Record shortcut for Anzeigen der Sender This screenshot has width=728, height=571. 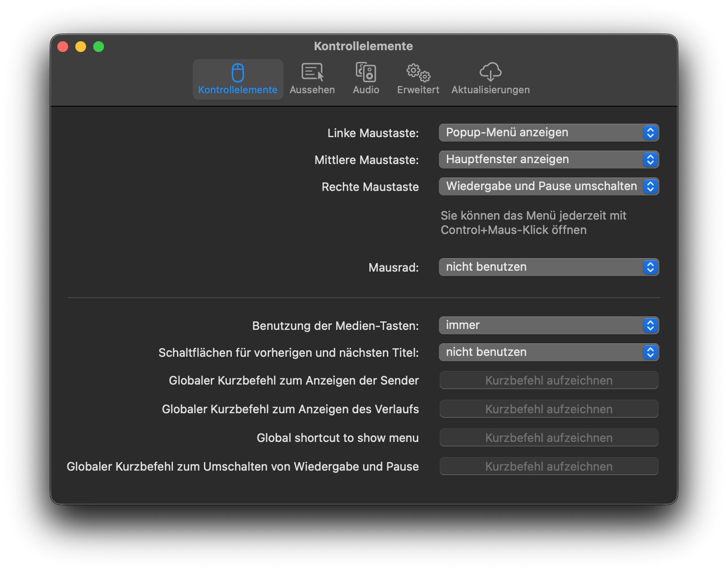click(549, 380)
